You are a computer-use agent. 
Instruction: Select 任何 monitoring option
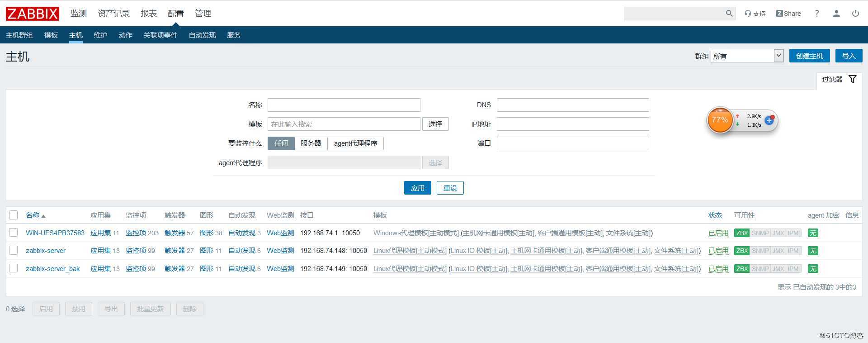(x=281, y=143)
